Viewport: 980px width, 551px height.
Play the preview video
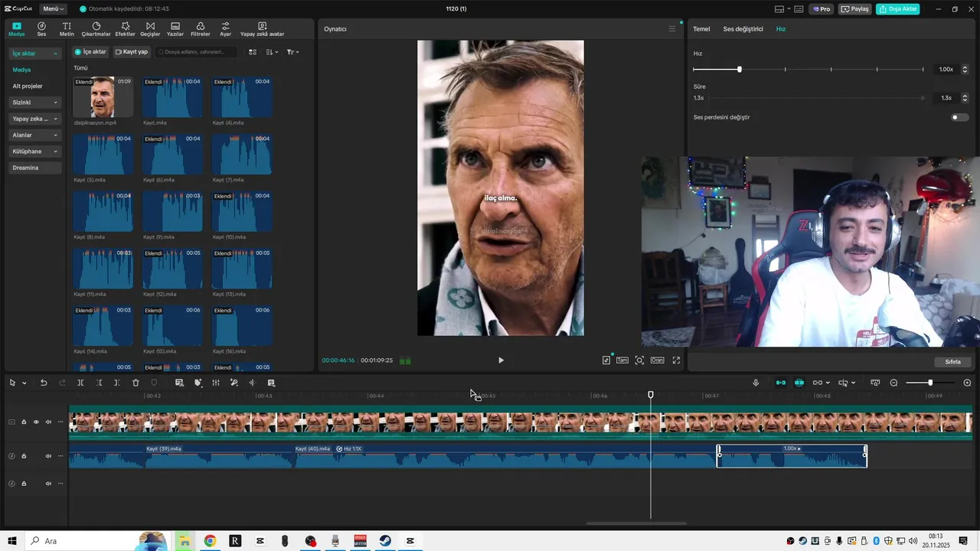(501, 360)
